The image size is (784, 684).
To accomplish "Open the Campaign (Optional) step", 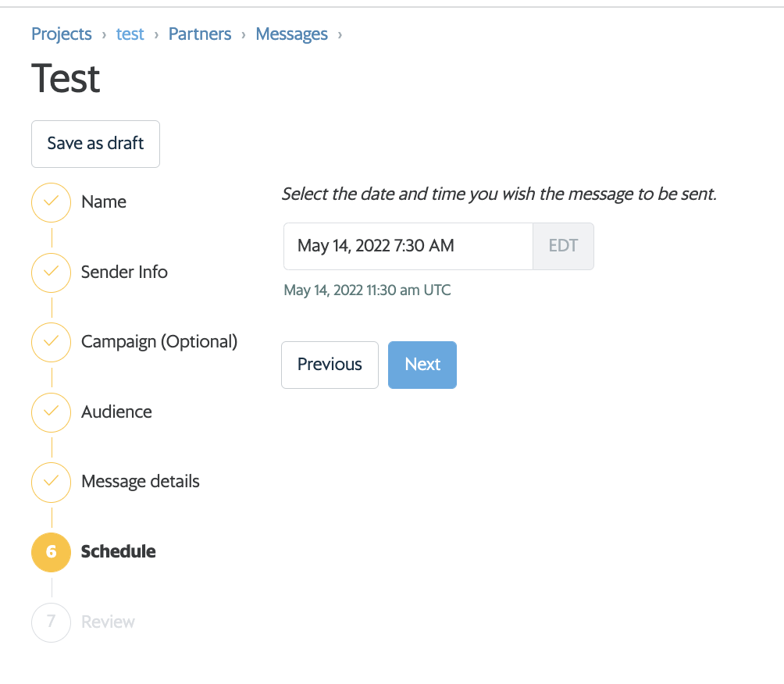I will pos(159,342).
